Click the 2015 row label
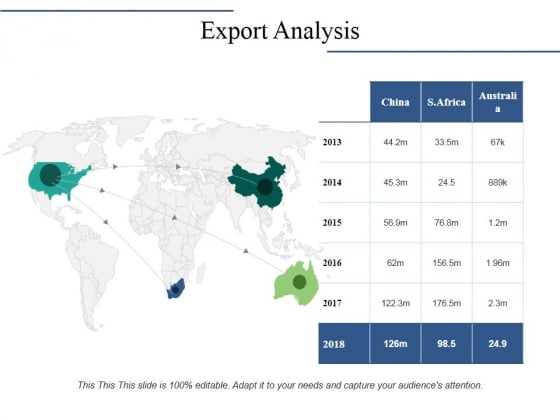 tap(332, 223)
